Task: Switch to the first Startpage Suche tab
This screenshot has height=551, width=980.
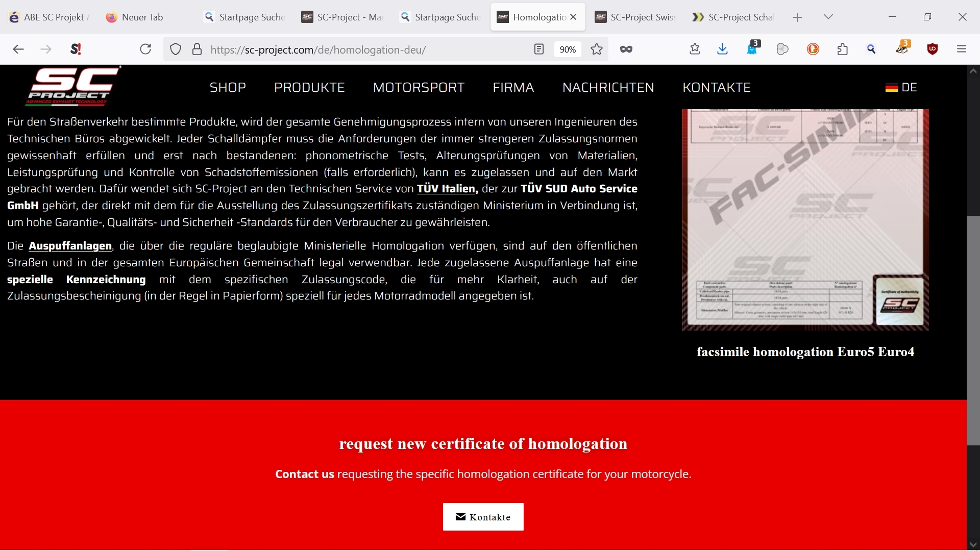Action: 245,17
